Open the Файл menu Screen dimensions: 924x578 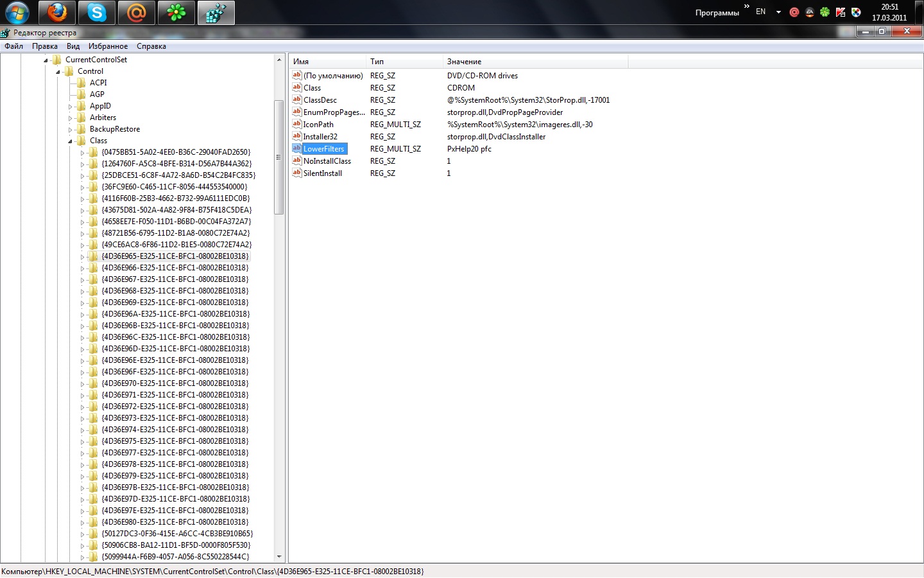pos(13,46)
